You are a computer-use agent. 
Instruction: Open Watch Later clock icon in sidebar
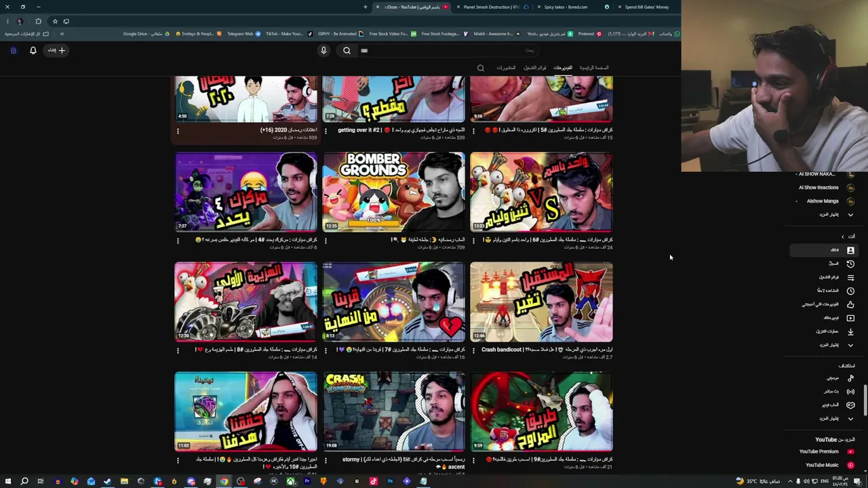tap(850, 291)
